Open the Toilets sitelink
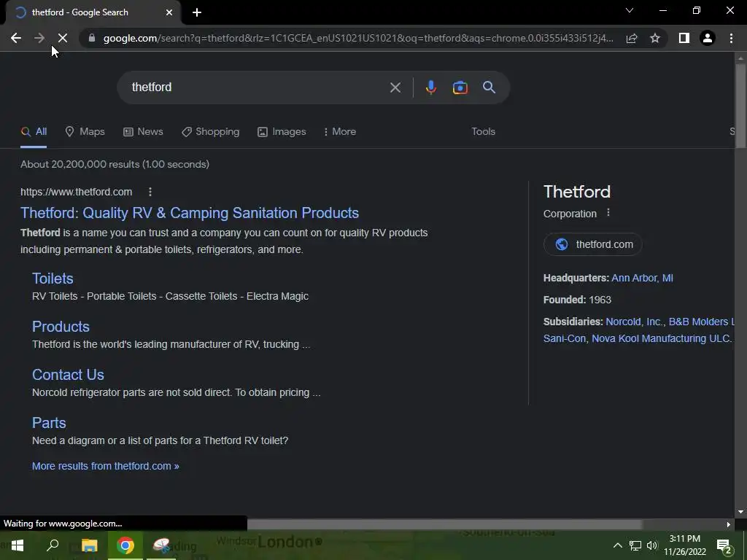The image size is (747, 560). pos(53,279)
